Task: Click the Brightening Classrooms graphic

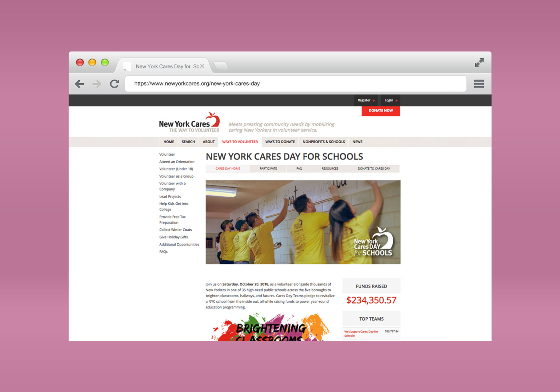Action: (271, 327)
